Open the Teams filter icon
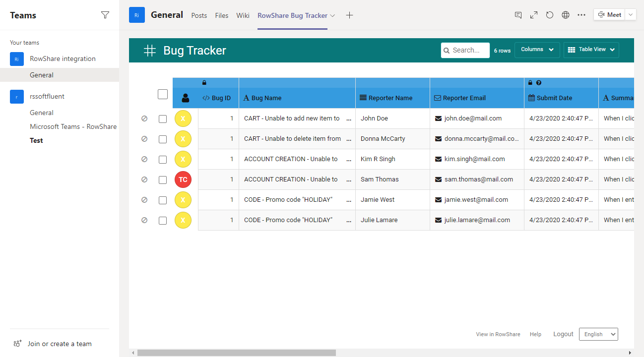644x357 pixels. coord(105,15)
